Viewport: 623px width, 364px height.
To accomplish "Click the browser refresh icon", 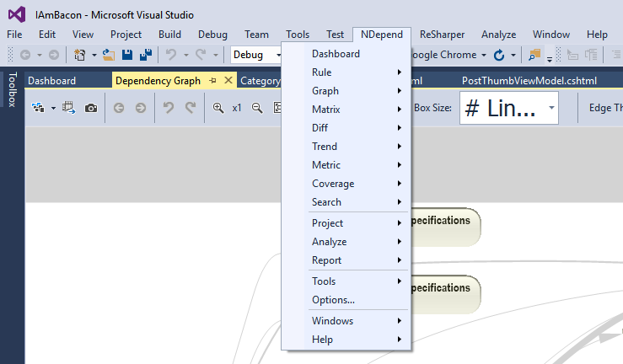I will (499, 55).
